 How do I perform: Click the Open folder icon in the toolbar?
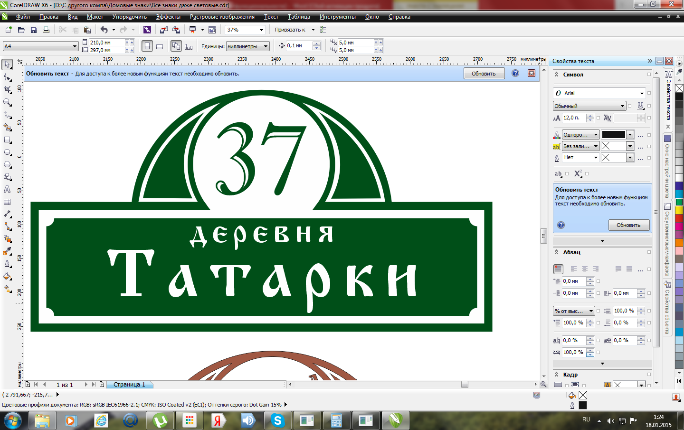(x=21, y=30)
